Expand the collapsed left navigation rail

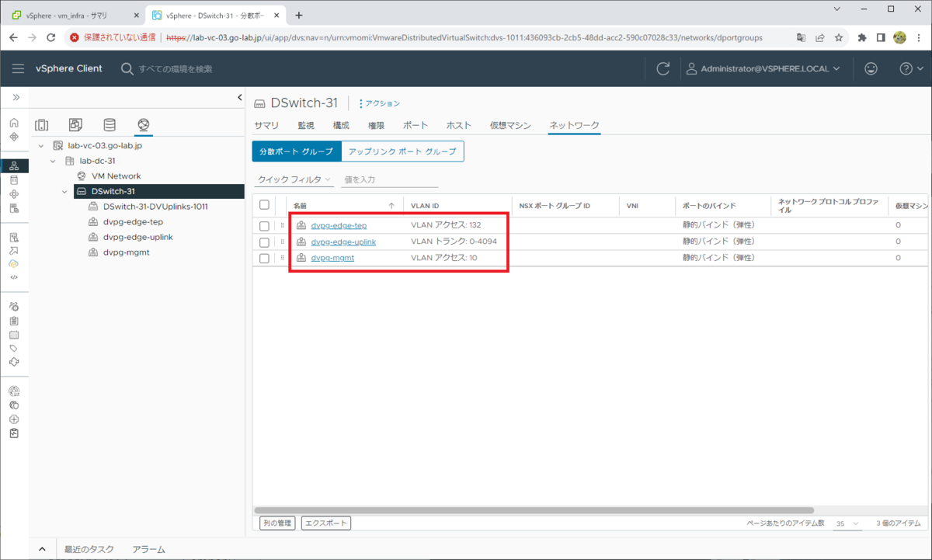pos(15,97)
